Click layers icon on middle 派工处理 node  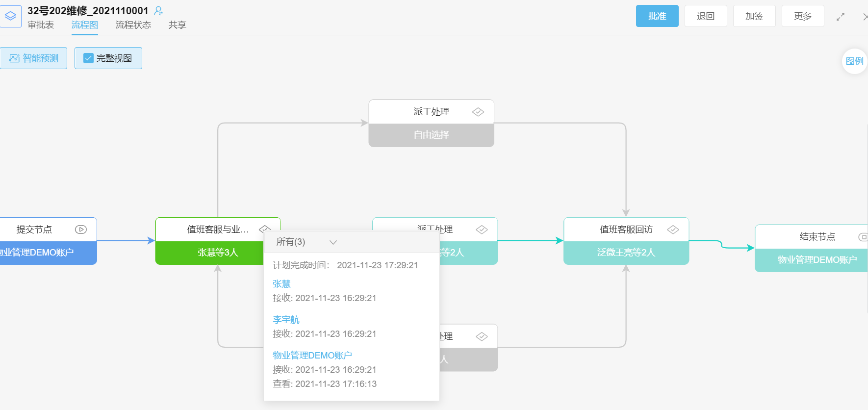point(482,230)
